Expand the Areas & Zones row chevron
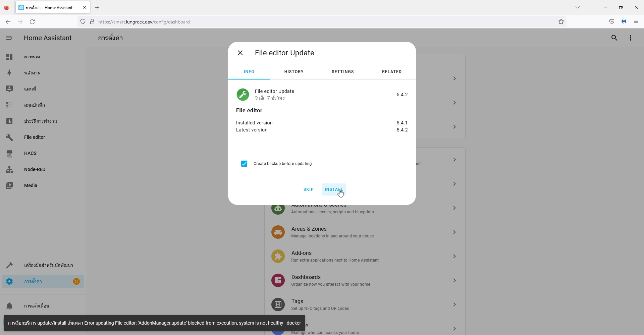Image resolution: width=644 pixels, height=335 pixels. [x=454, y=232]
